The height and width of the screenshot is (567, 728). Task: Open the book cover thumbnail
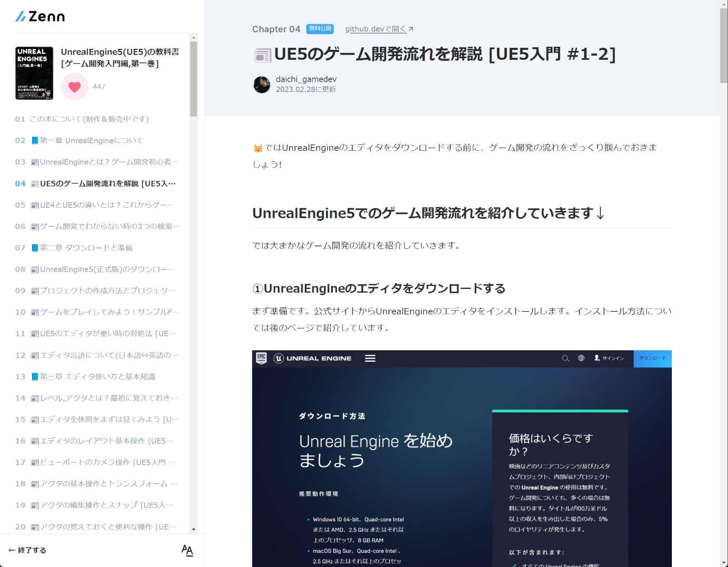coord(34,73)
